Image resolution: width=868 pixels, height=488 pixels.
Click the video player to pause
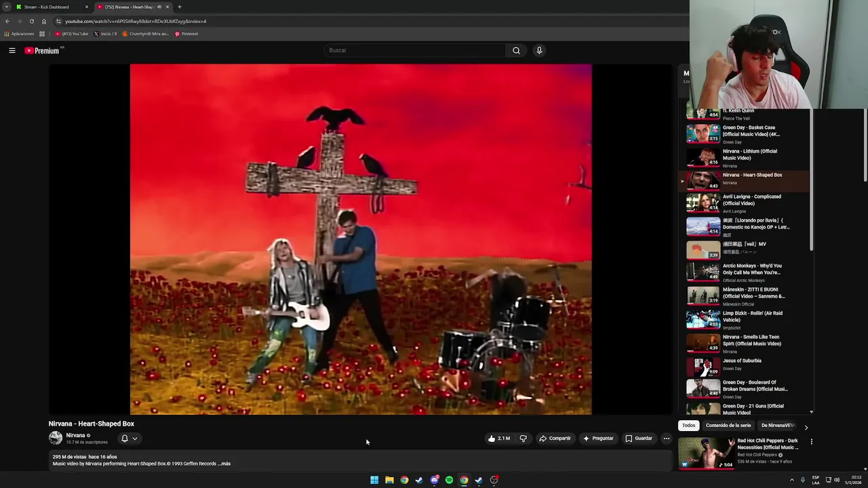[361, 239]
